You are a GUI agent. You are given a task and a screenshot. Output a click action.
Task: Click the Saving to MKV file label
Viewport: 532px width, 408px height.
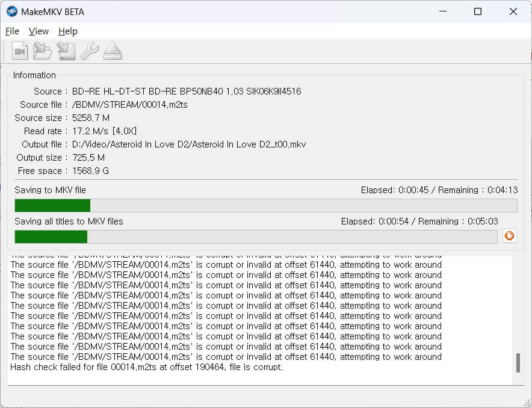click(50, 190)
